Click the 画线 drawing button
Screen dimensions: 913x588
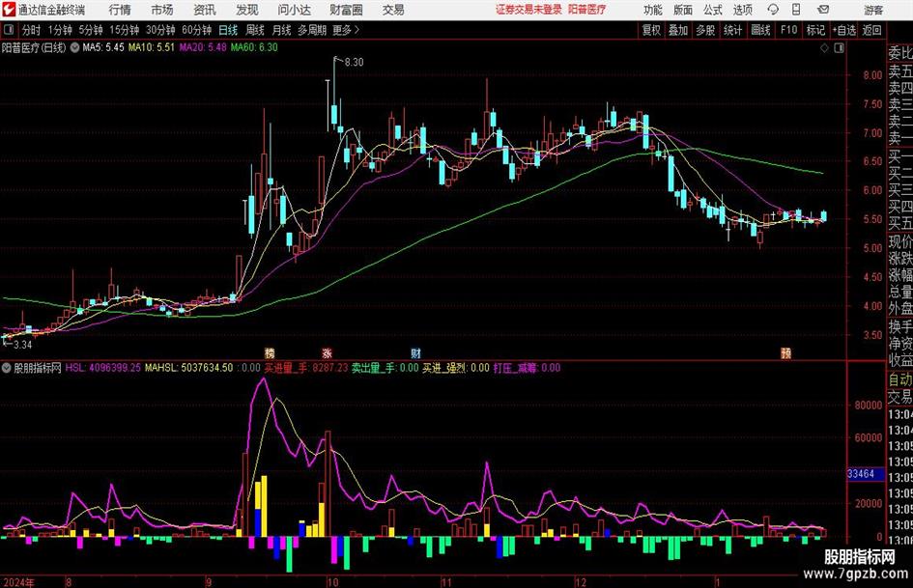[x=760, y=30]
